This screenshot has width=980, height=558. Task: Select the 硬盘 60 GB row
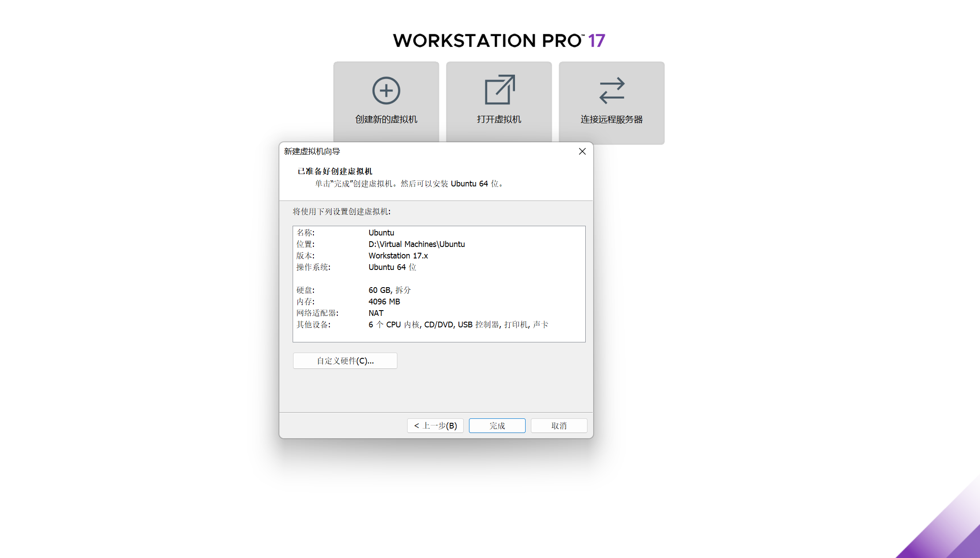point(389,290)
